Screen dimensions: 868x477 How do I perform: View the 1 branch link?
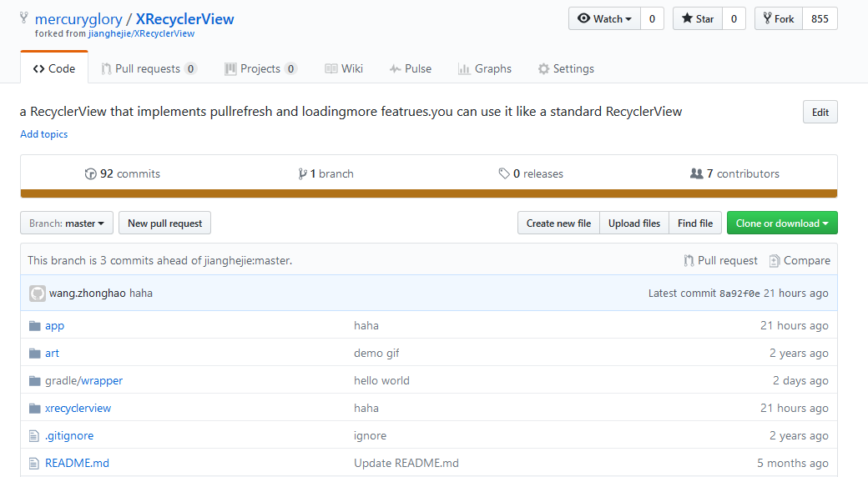coord(325,173)
